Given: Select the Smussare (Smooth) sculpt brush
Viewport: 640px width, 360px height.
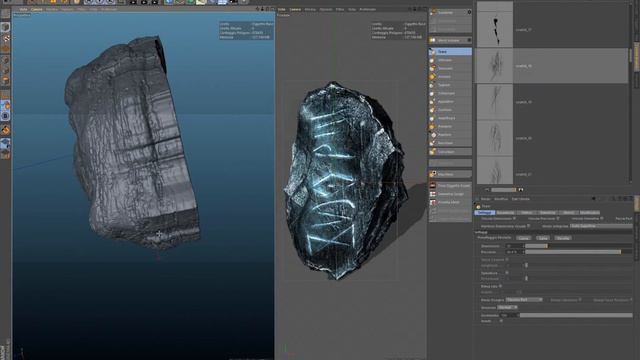Looking at the screenshot, I should pyautogui.click(x=450, y=69).
